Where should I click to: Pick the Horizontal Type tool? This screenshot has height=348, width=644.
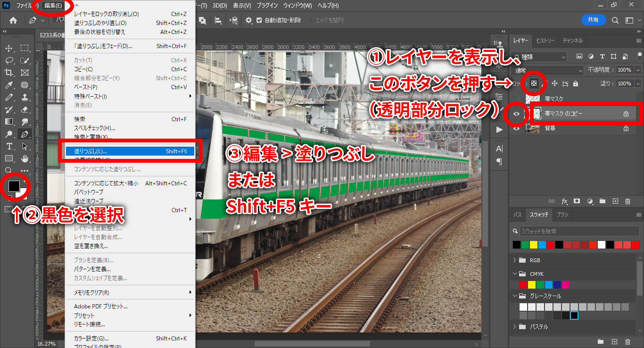click(x=9, y=146)
